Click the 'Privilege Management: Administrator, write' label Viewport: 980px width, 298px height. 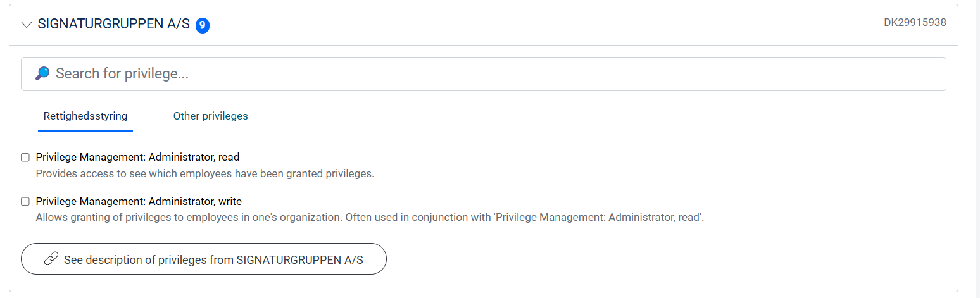coord(139,201)
